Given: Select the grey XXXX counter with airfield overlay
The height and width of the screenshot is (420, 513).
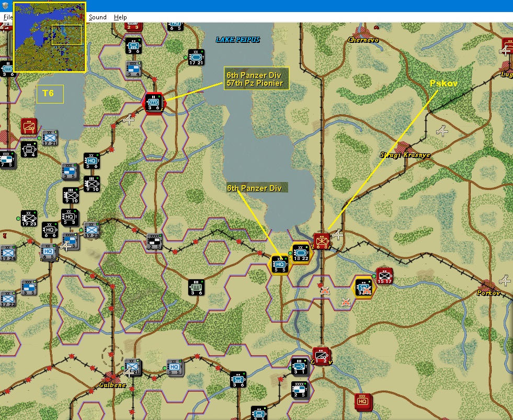Looking at the screenshot, I should click(70, 241).
